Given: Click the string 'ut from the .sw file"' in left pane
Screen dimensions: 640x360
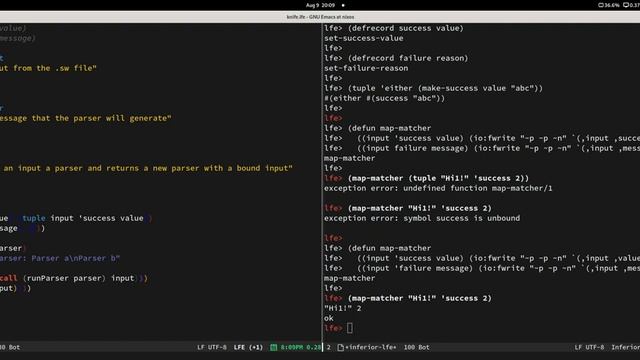Looking at the screenshot, I should [x=48, y=68].
